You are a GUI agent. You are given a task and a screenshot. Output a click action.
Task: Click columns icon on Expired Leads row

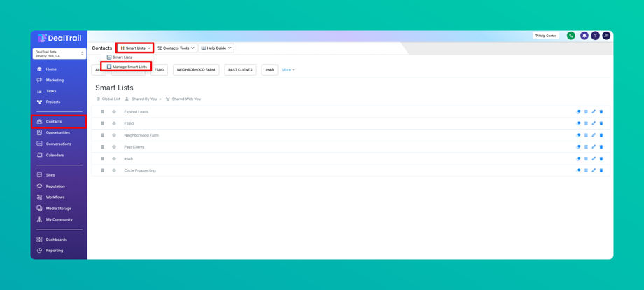click(x=586, y=112)
